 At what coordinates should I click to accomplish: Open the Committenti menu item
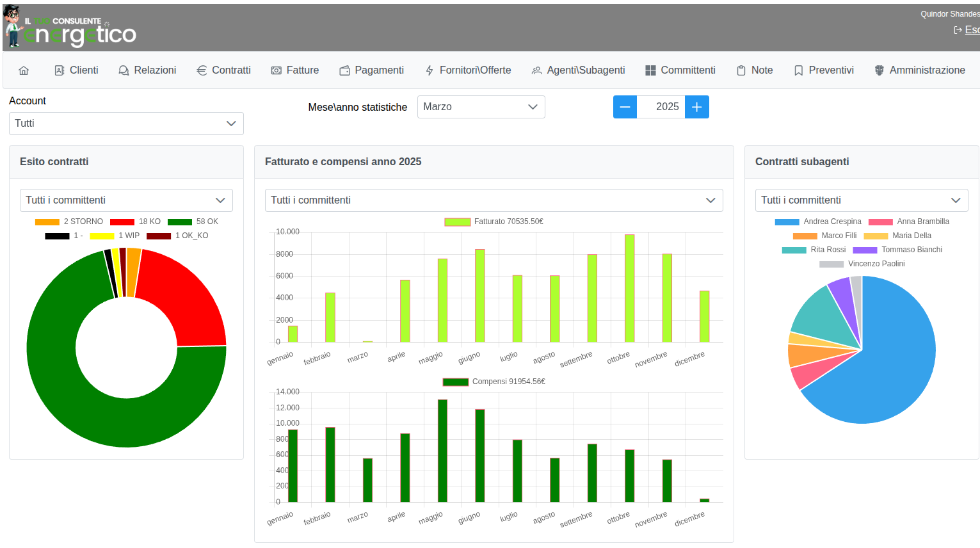[680, 70]
